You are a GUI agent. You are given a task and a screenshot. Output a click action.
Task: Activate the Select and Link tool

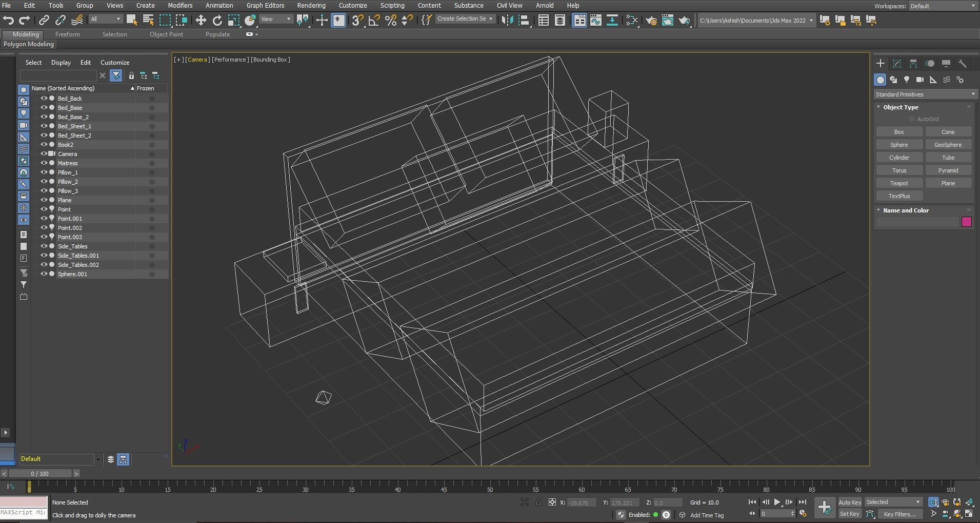tap(44, 20)
